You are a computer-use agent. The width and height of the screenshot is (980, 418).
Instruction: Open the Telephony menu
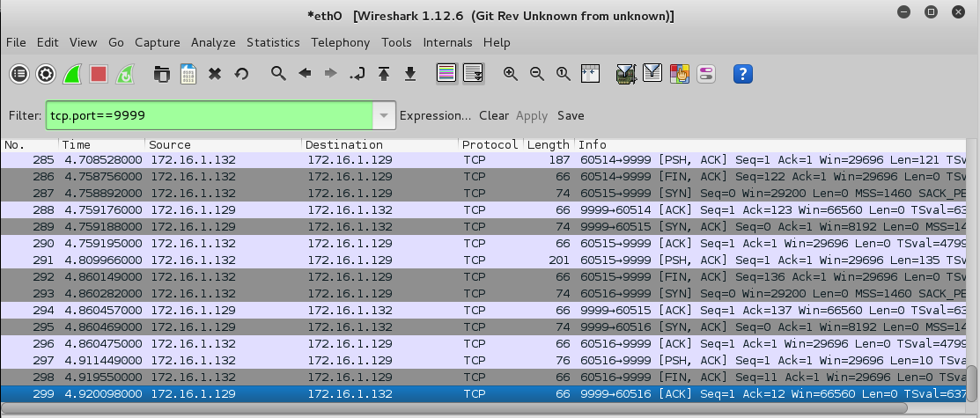341,42
